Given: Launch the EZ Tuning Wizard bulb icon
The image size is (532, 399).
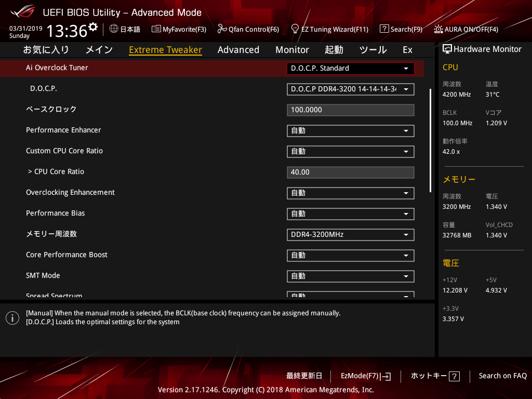Looking at the screenshot, I should [x=295, y=29].
